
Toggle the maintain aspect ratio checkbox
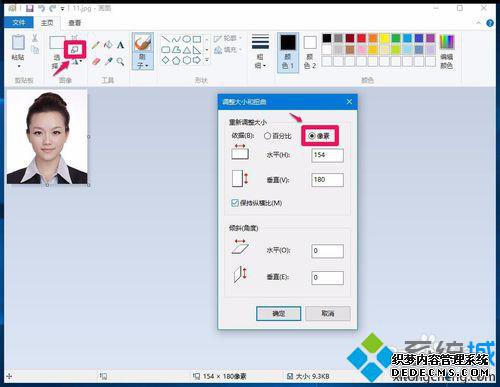235,203
